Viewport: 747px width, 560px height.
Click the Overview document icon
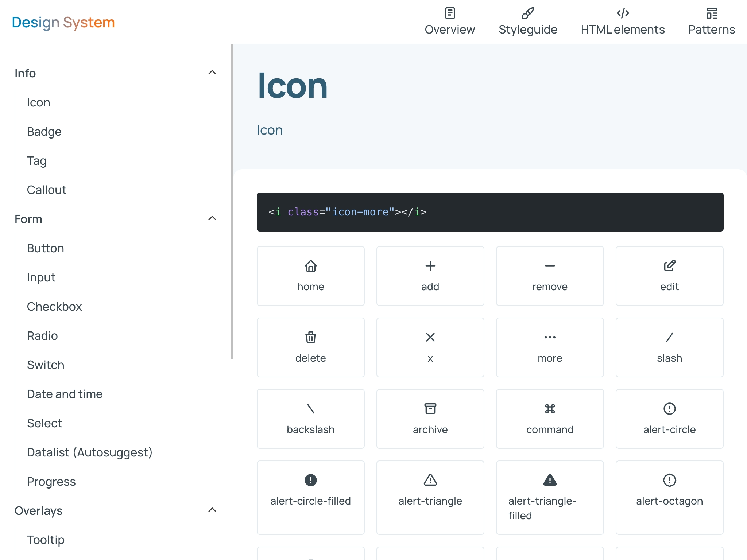click(x=450, y=13)
